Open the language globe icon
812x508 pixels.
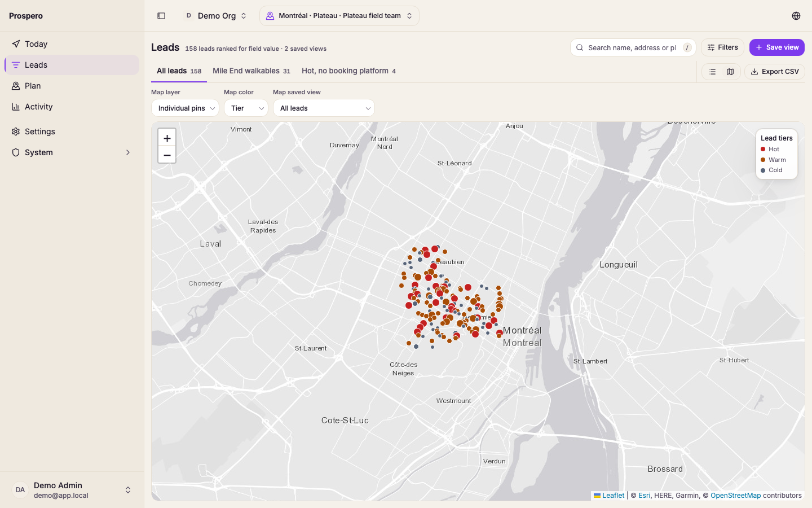point(796,16)
